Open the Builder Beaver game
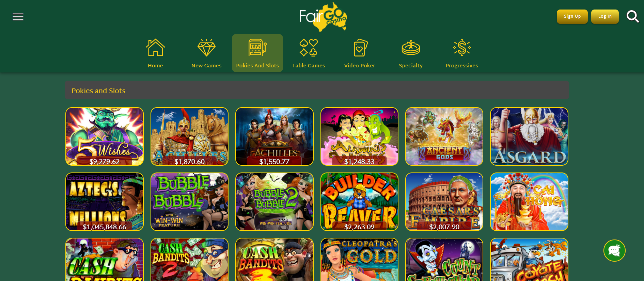 coord(359,202)
